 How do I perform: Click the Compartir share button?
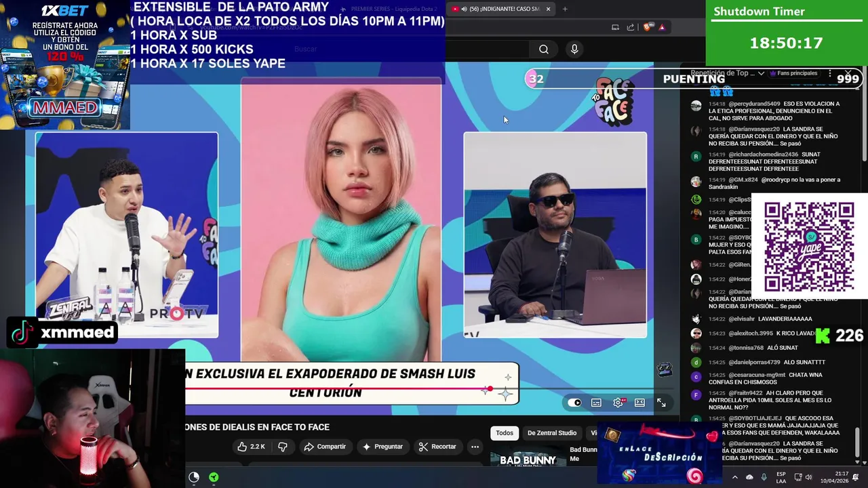tap(325, 447)
